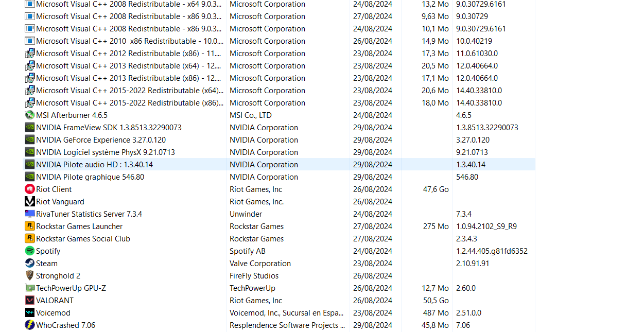Select the 'Spotify' program name
644x332 pixels.
[48, 251]
